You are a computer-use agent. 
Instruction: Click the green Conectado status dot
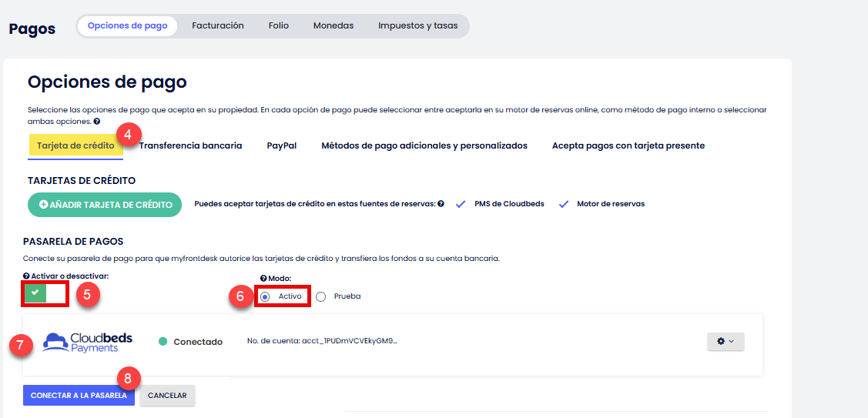[x=163, y=342]
